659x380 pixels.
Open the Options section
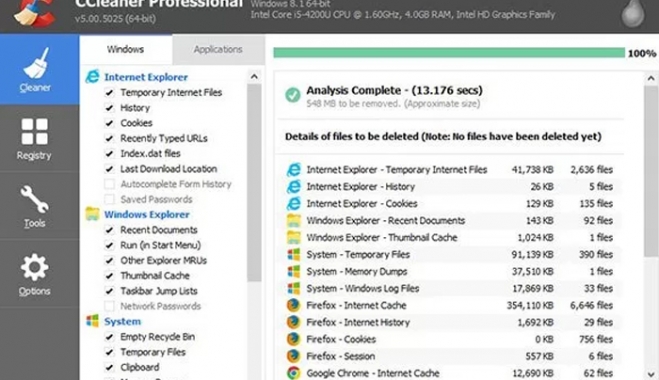pos(39,274)
